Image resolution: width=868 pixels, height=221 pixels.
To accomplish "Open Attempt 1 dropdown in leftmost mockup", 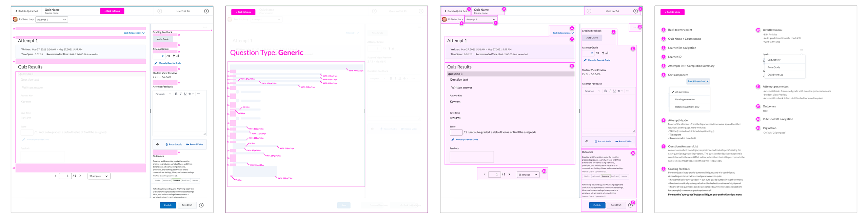I will pyautogui.click(x=52, y=20).
